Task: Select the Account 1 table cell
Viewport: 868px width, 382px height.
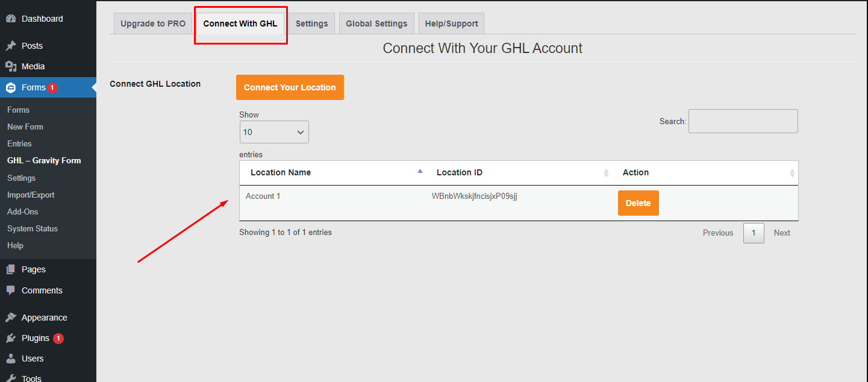Action: tap(263, 196)
